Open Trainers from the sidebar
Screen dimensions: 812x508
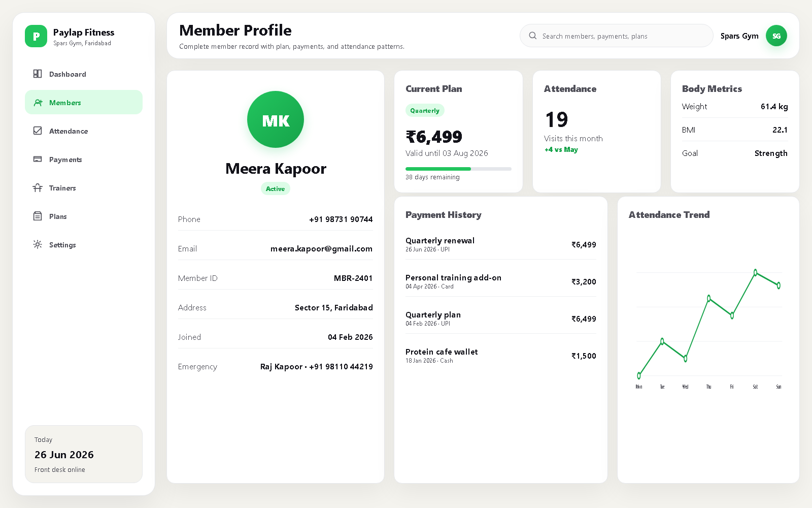84,187
